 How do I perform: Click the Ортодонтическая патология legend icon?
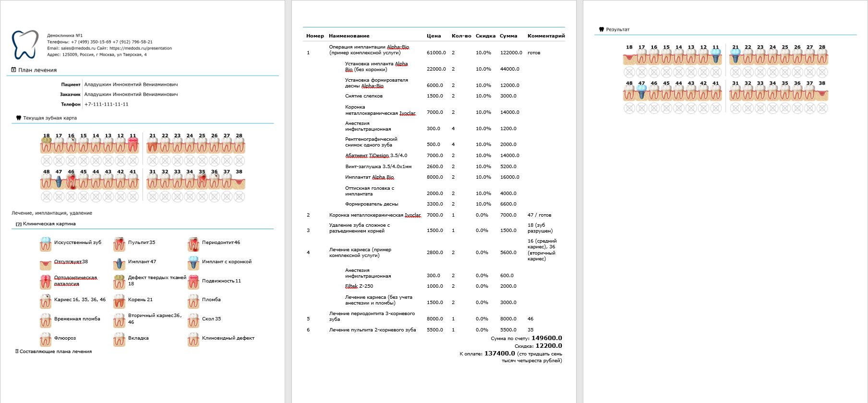pos(46,281)
